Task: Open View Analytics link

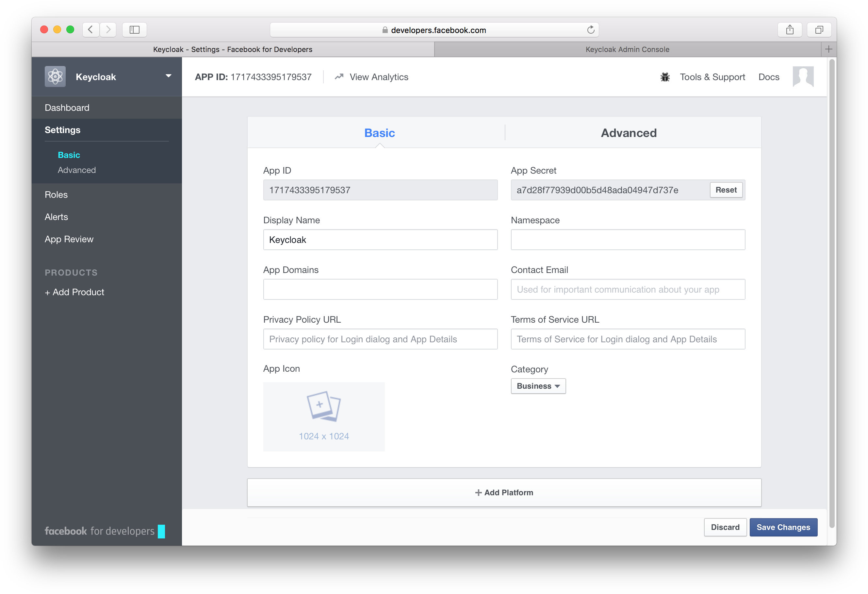Action: pos(379,76)
